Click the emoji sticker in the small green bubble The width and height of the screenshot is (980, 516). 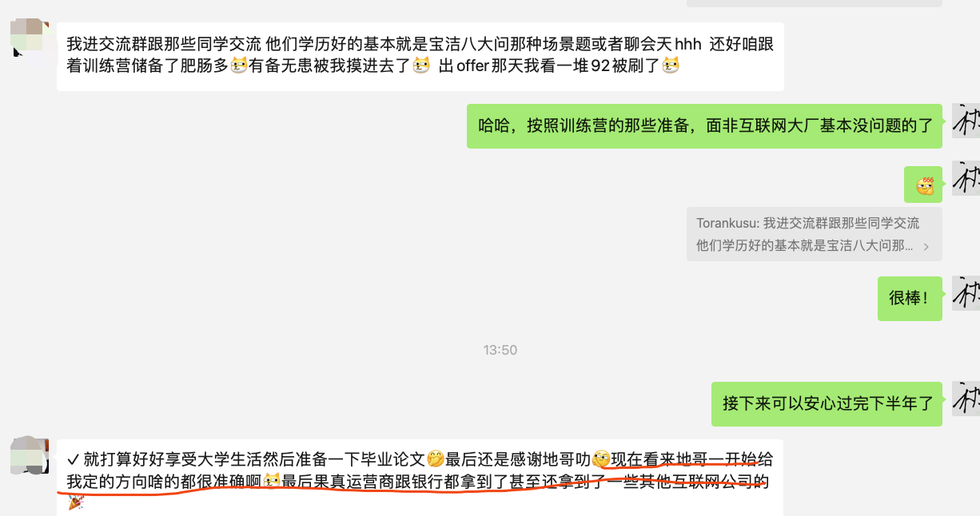[924, 185]
